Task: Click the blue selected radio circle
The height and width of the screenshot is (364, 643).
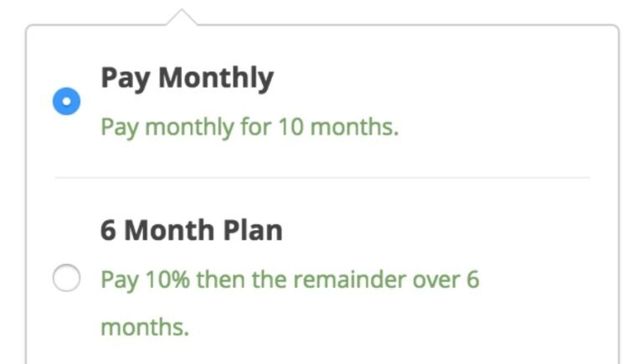Action: [x=66, y=103]
